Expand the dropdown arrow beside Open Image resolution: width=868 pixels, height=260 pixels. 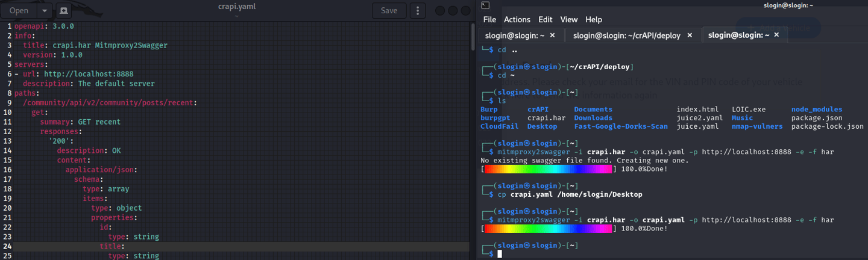[x=45, y=10]
